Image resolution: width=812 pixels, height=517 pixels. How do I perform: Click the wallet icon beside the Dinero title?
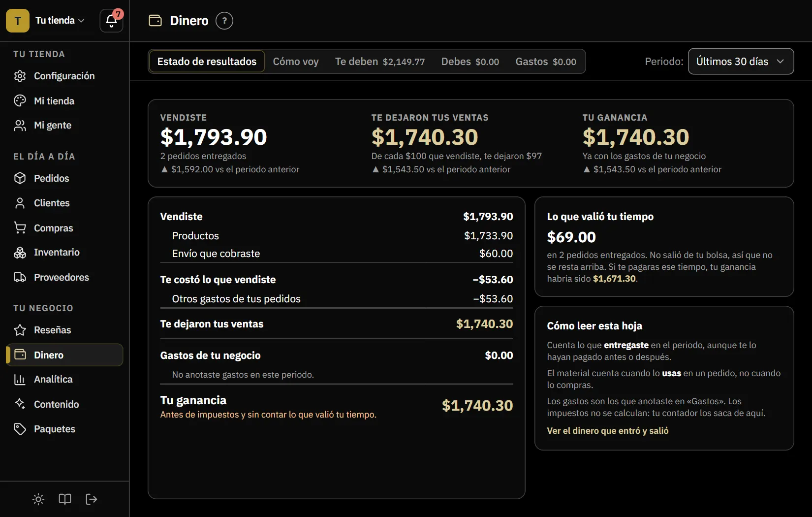(156, 21)
